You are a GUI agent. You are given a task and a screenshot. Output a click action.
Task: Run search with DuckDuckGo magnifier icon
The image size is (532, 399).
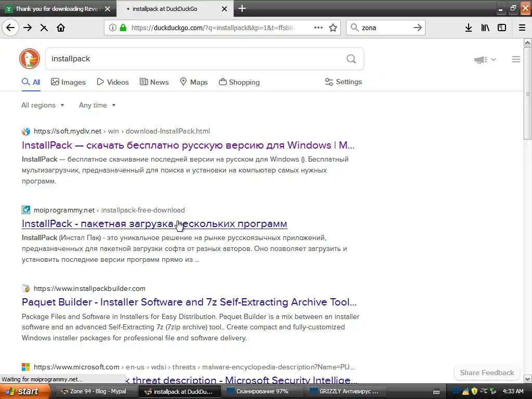351,59
